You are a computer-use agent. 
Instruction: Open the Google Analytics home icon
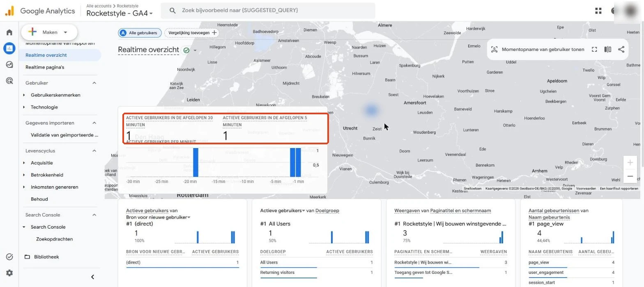9,32
